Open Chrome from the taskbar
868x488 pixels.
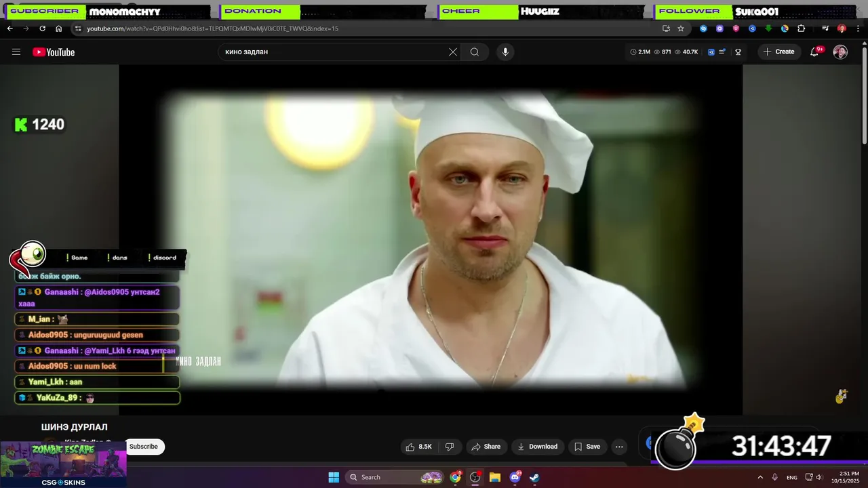456,477
